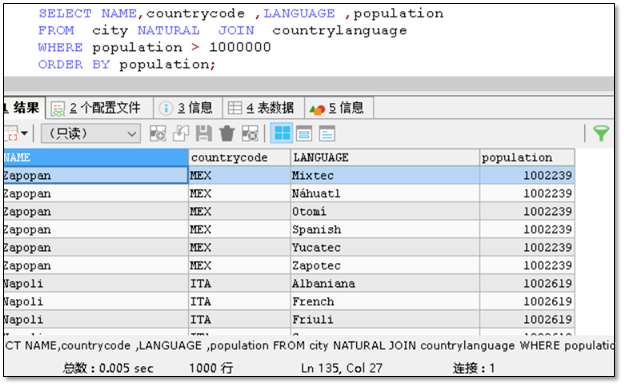Click the Zapopan cell in Yucatec row
Image resolution: width=624 pixels, height=386 pixels.
(x=96, y=248)
